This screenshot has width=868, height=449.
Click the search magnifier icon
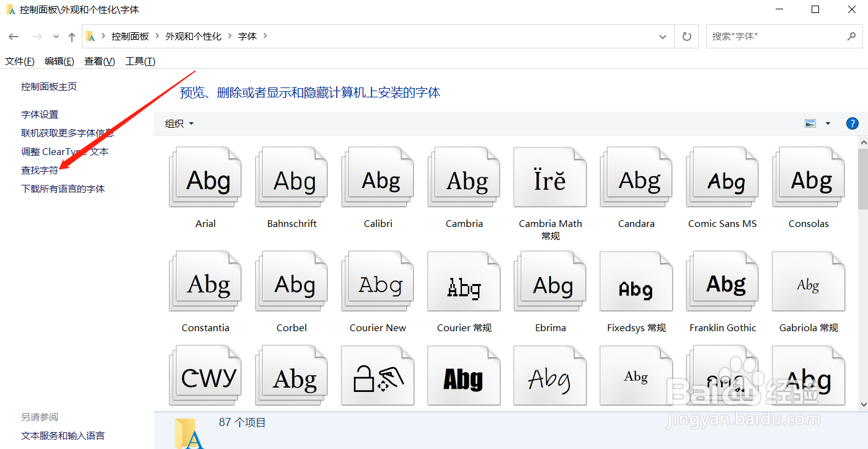click(x=851, y=37)
